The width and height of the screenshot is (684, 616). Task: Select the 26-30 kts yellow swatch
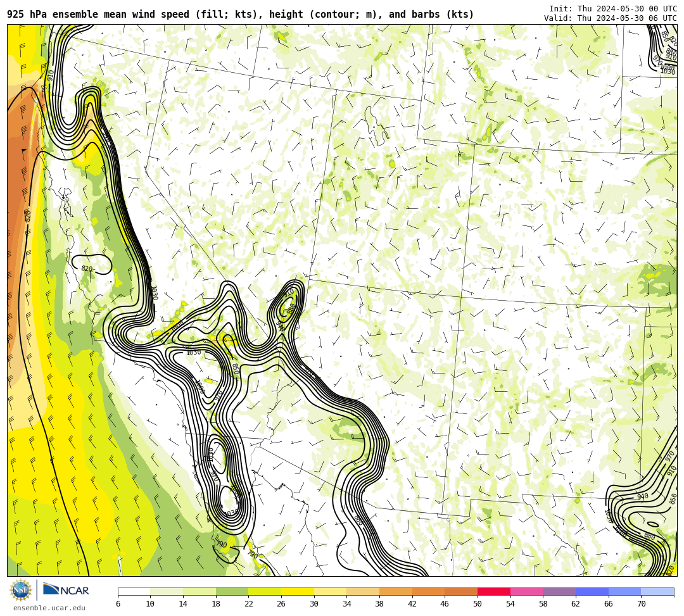click(298, 591)
